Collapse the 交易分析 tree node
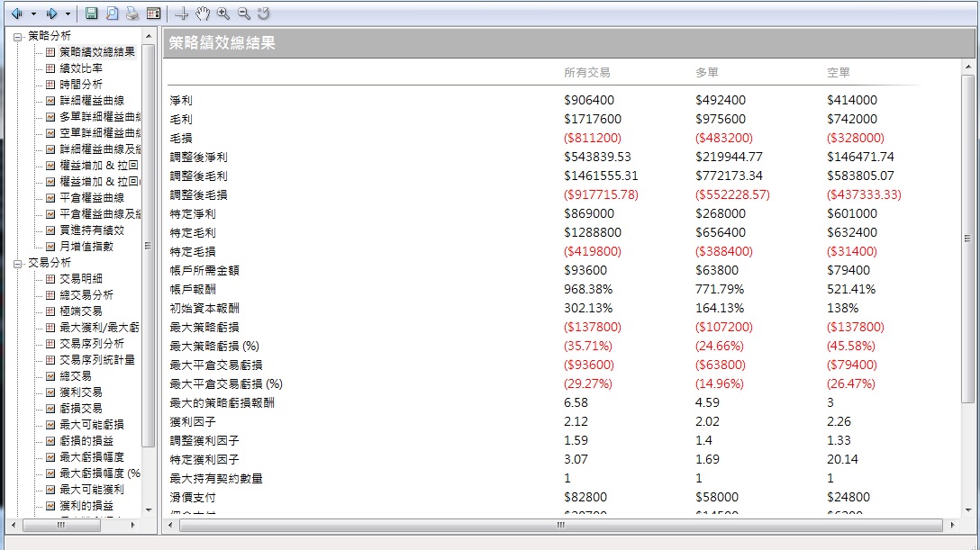This screenshot has height=550, width=980. 17,264
